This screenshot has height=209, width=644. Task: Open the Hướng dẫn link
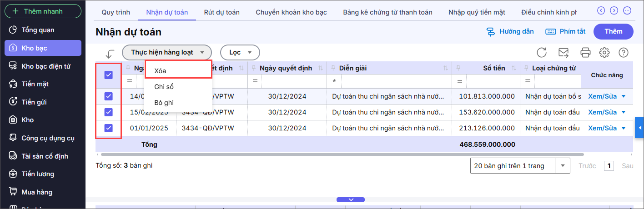point(510,31)
